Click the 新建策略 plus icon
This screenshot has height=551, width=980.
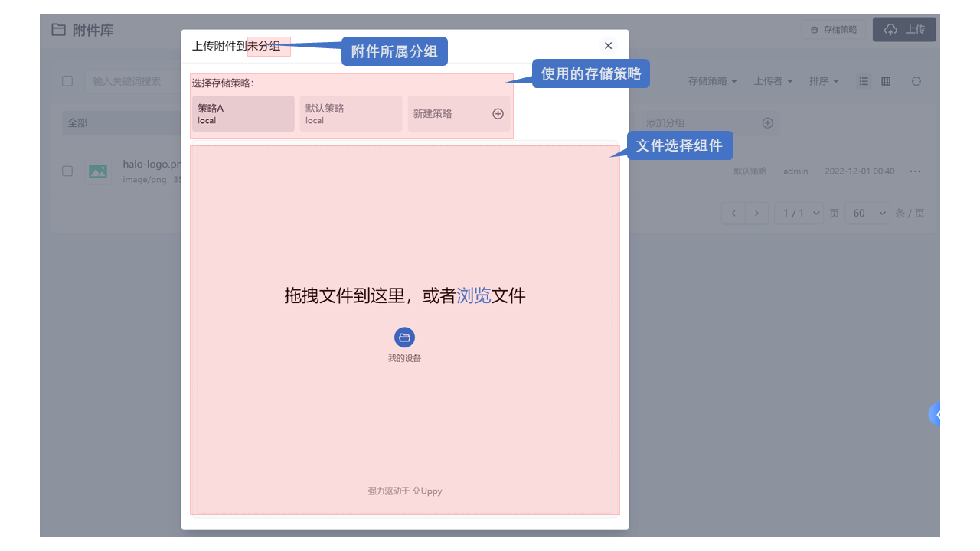pyautogui.click(x=498, y=114)
